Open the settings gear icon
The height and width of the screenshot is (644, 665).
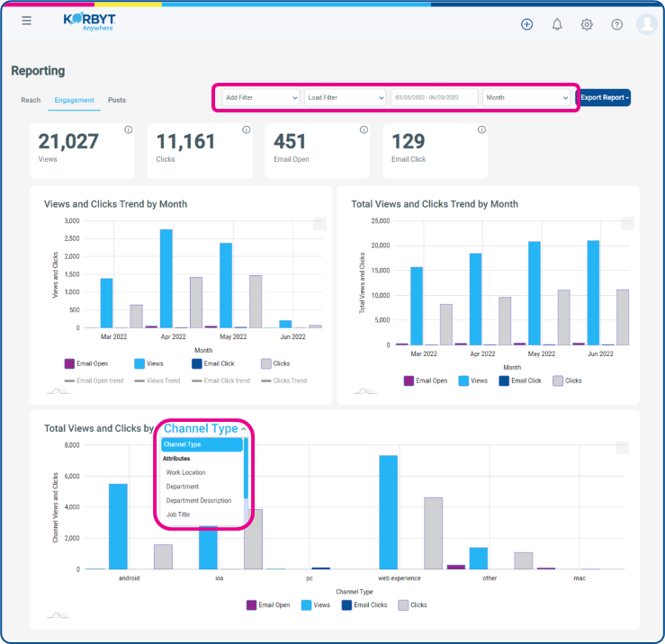[x=587, y=24]
